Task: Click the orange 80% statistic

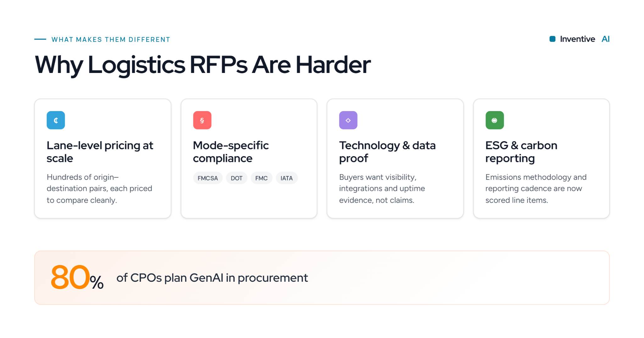Action: click(x=77, y=278)
